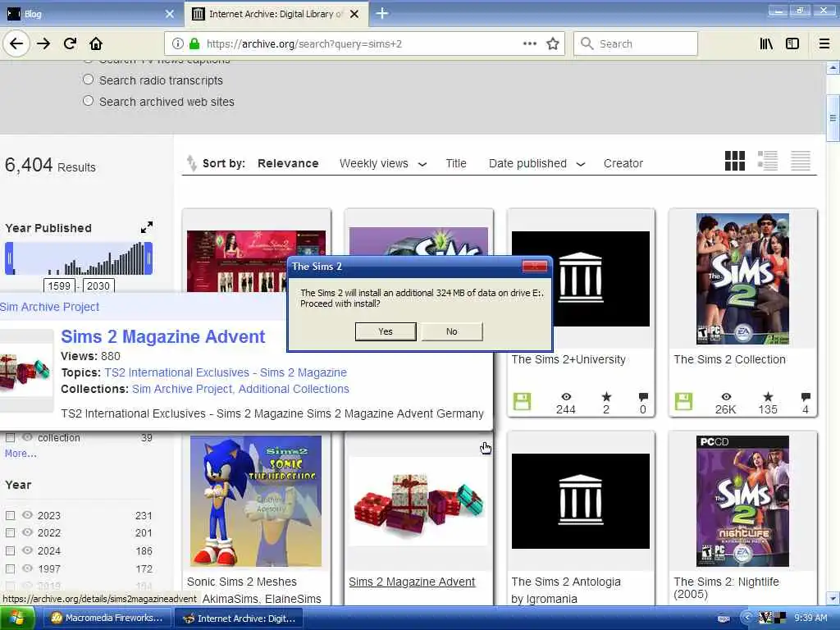Show site information icon in address bar
Viewport: 840px width, 630px height.
pos(177,43)
